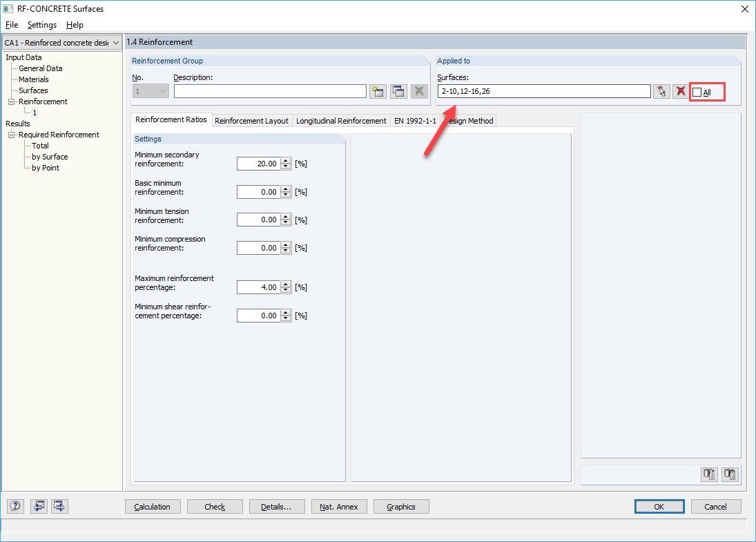
Task: Click the maximum reinforcement percentage field
Action: (x=258, y=287)
